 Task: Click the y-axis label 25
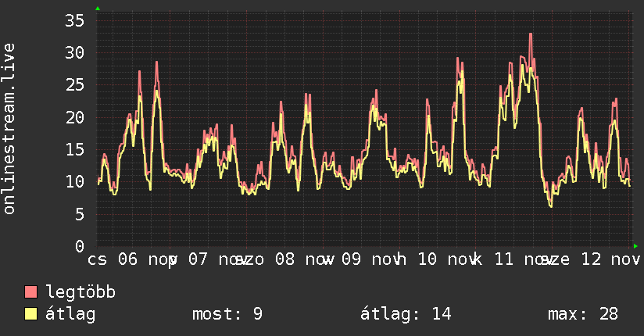tap(75, 85)
